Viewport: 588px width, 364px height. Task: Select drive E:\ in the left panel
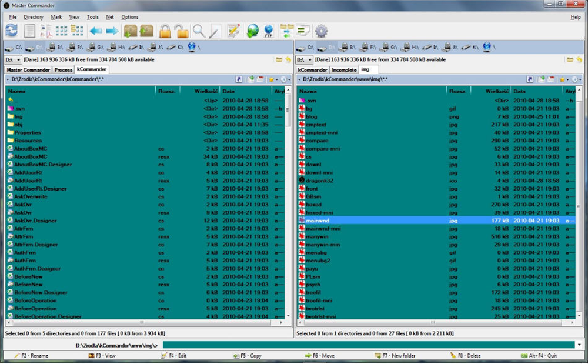coord(55,47)
